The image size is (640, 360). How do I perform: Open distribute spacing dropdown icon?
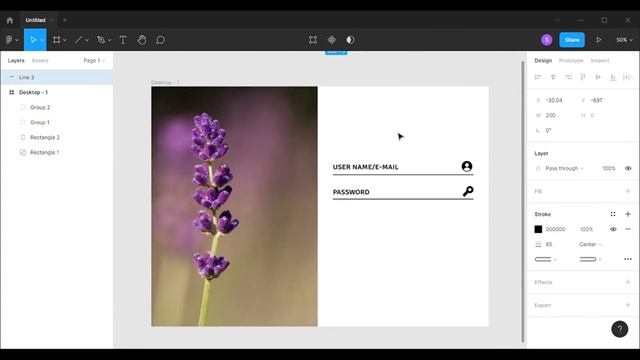628,77
